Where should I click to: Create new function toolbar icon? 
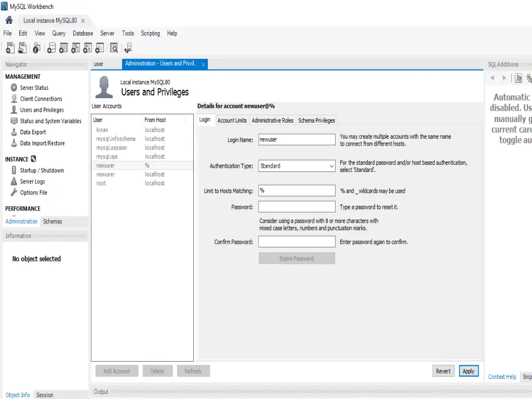click(100, 48)
